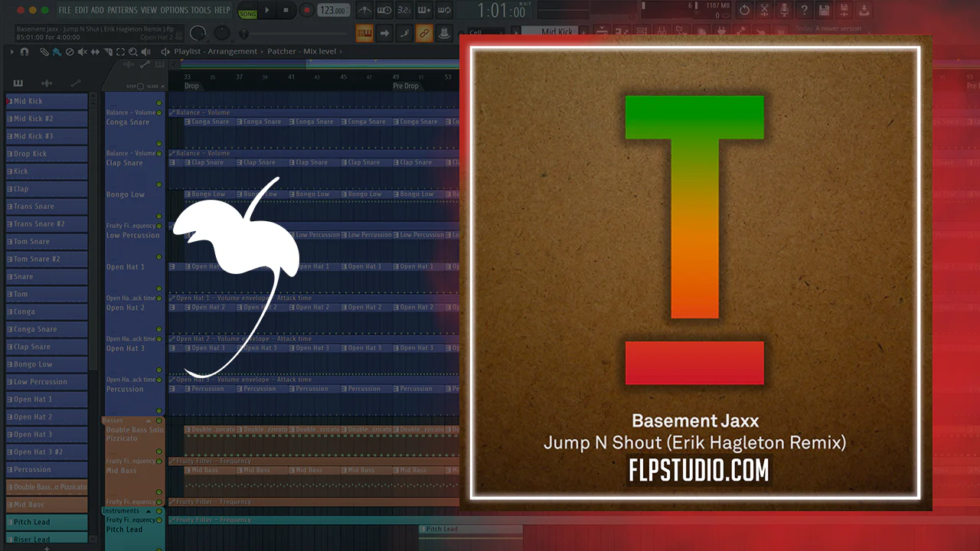The image size is (980, 551).
Task: Open the ADD menu
Action: 98,11
